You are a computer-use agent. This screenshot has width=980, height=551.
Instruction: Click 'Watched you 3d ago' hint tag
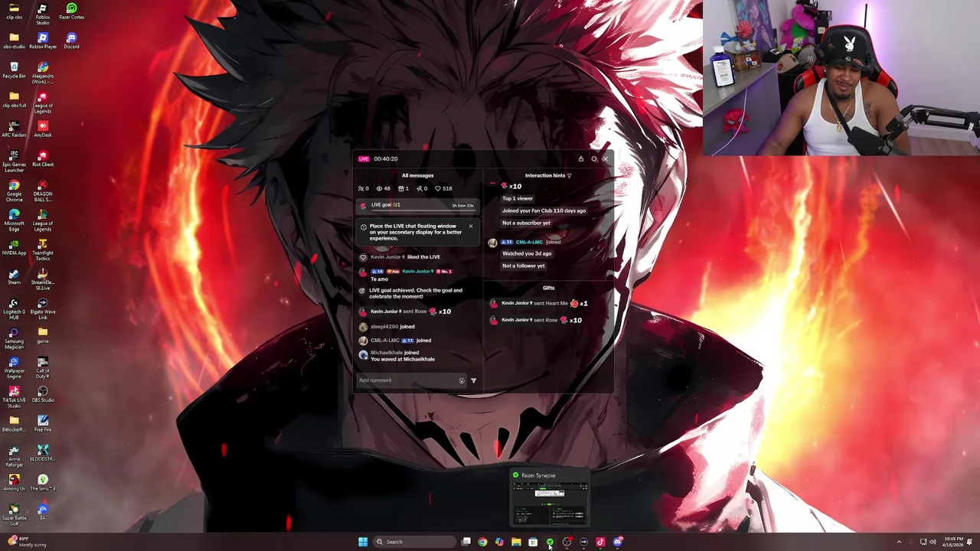(x=527, y=253)
